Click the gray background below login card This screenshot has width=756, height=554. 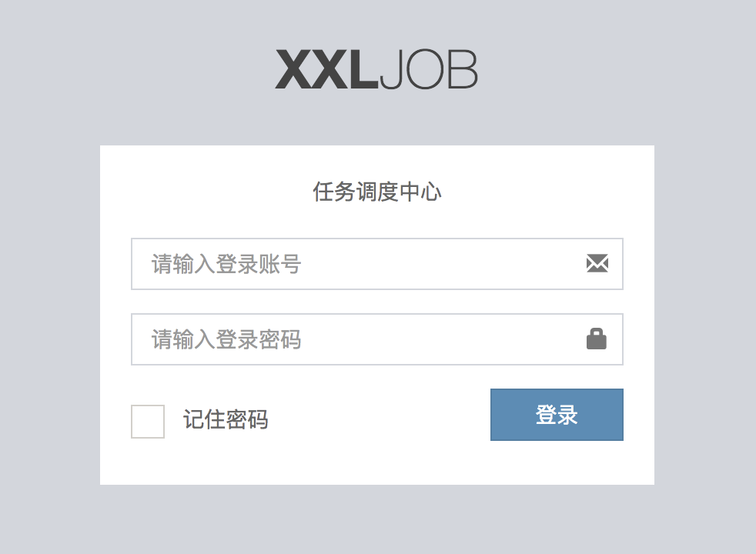[x=376, y=520]
